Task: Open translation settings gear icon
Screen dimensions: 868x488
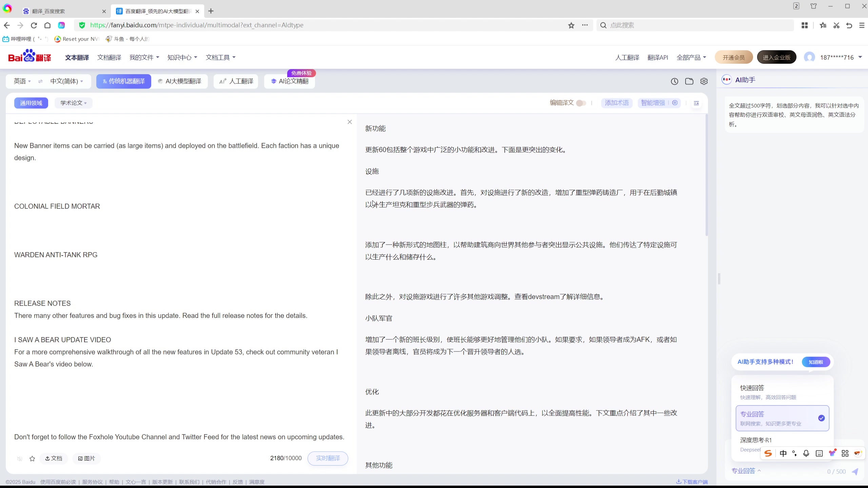Action: tap(704, 81)
